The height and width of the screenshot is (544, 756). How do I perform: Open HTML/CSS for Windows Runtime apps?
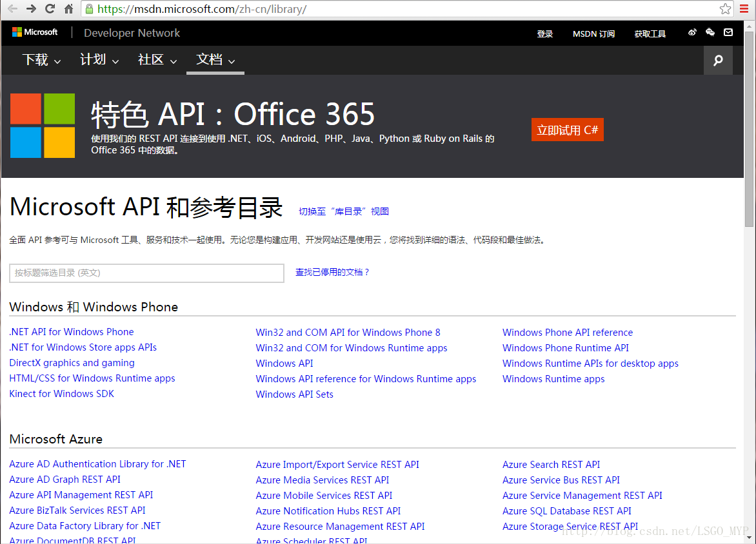point(92,378)
